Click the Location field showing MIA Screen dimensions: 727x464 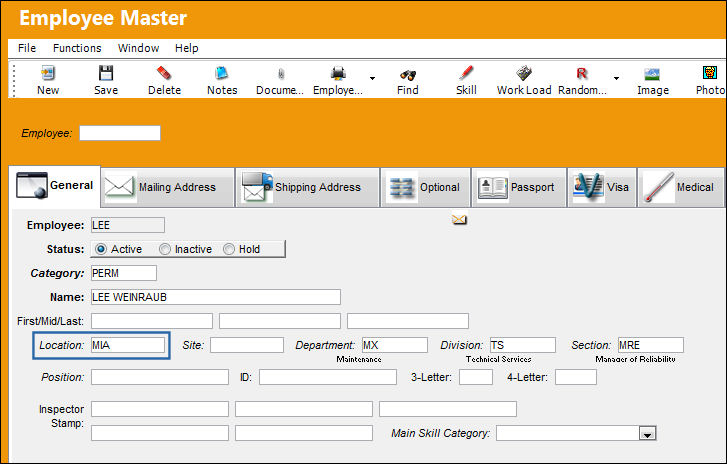[x=128, y=345]
